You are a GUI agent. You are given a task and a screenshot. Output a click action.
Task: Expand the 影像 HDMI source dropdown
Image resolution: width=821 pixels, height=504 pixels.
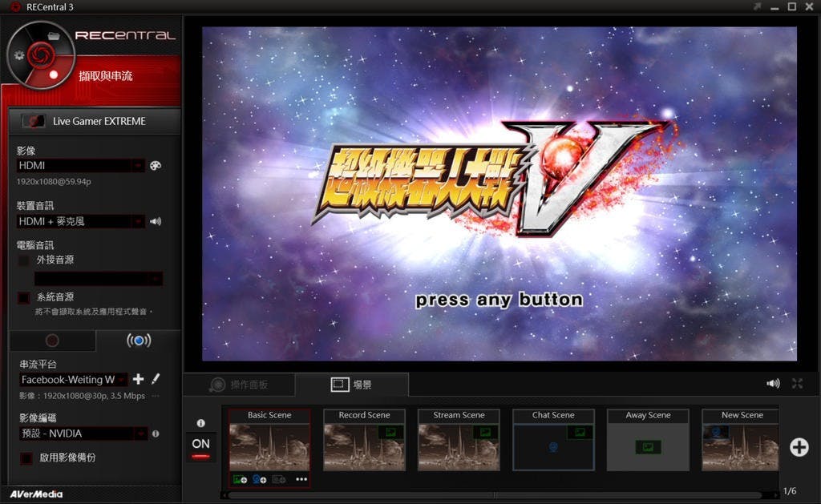[138, 165]
